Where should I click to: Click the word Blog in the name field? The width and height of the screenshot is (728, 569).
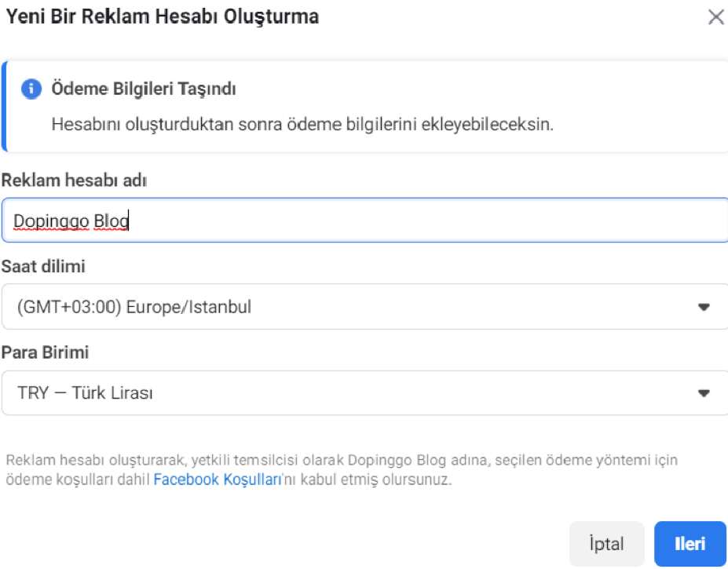point(111,222)
